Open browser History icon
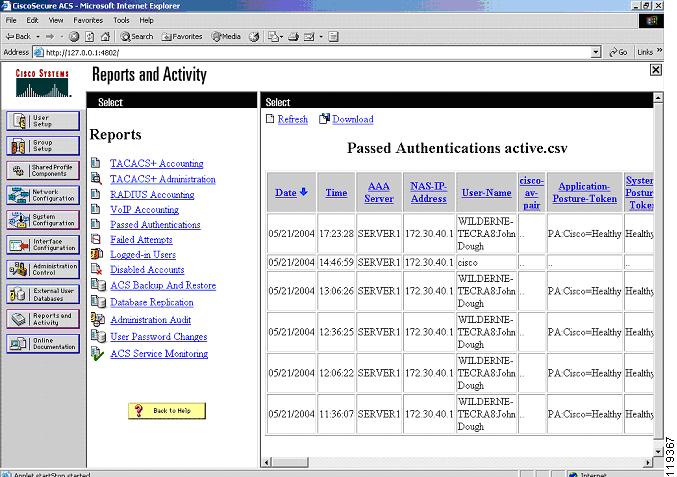The height and width of the screenshot is (477, 677). click(x=254, y=37)
